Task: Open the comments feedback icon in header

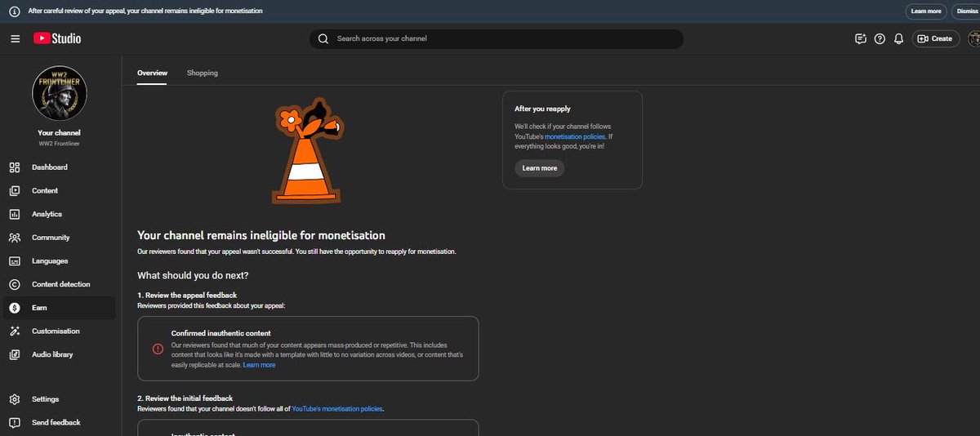Action: 860,38
